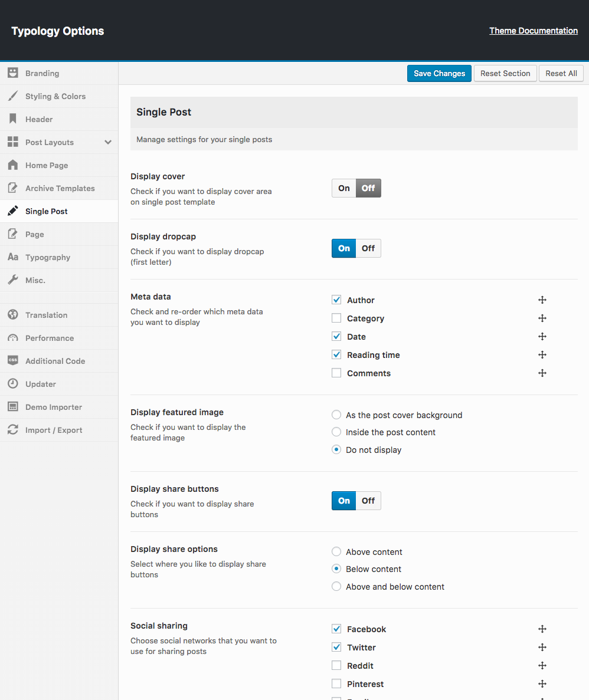589x700 pixels.
Task: Click the Branding smiley icon in sidebar
Action: [x=12, y=73]
